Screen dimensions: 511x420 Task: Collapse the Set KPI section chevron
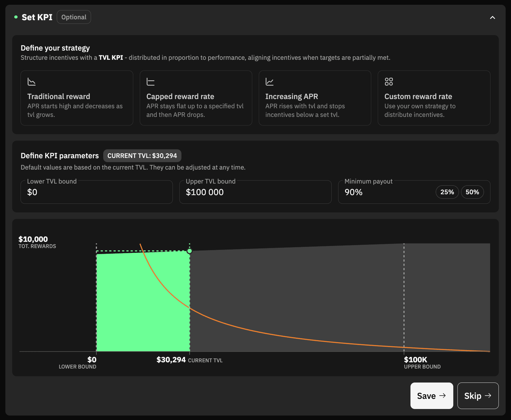coord(492,18)
